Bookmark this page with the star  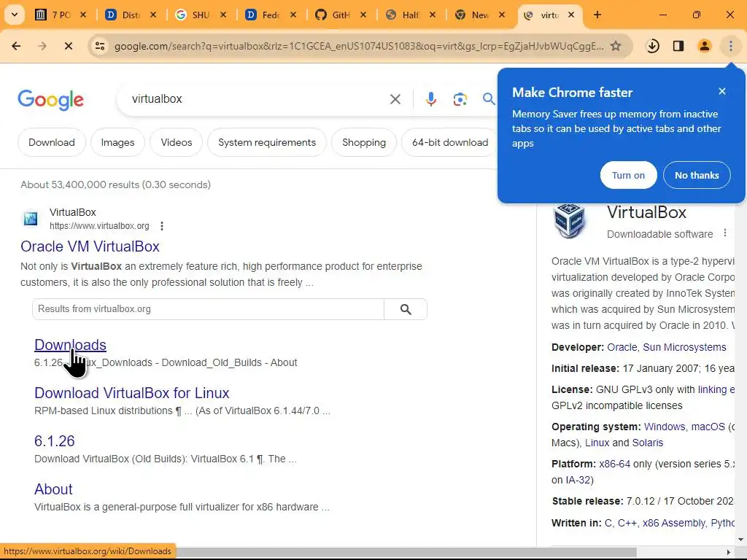616,46
